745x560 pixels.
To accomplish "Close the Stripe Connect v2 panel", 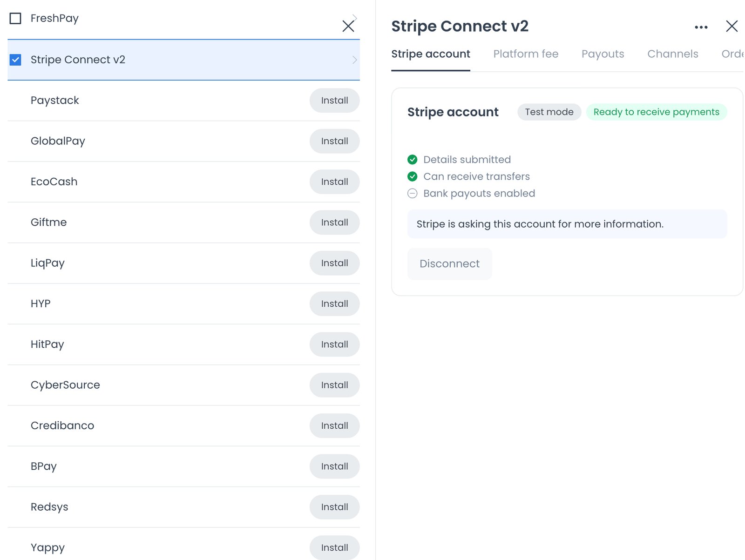I will click(731, 26).
